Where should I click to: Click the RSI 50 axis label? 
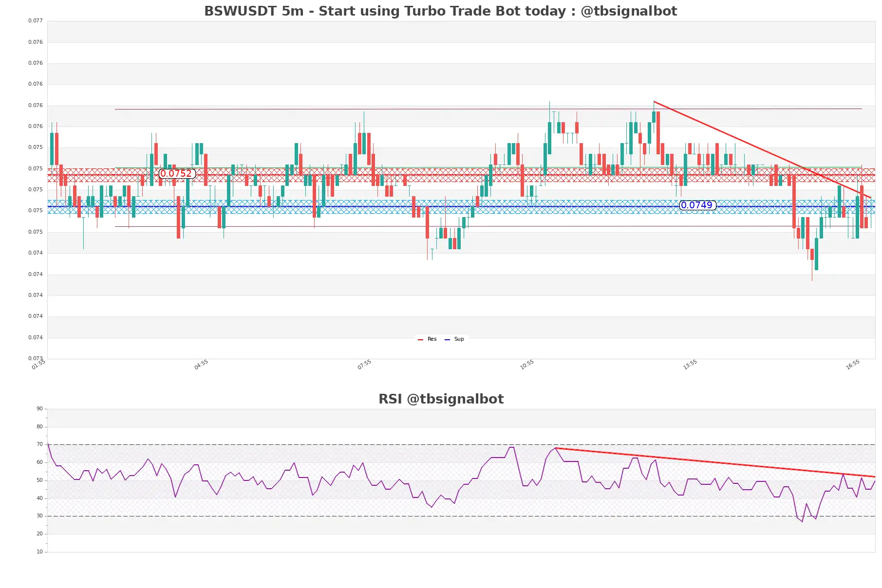40,480
